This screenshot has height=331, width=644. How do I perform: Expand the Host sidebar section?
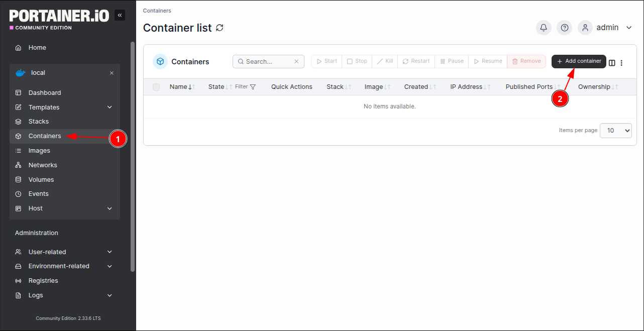(x=110, y=208)
